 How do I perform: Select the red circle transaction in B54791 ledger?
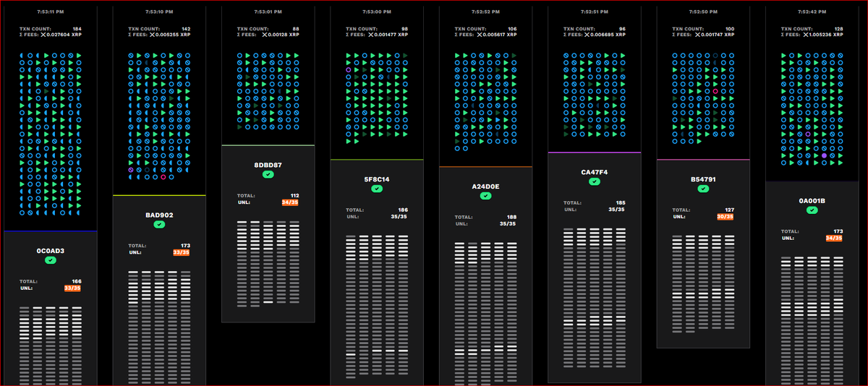(x=715, y=92)
